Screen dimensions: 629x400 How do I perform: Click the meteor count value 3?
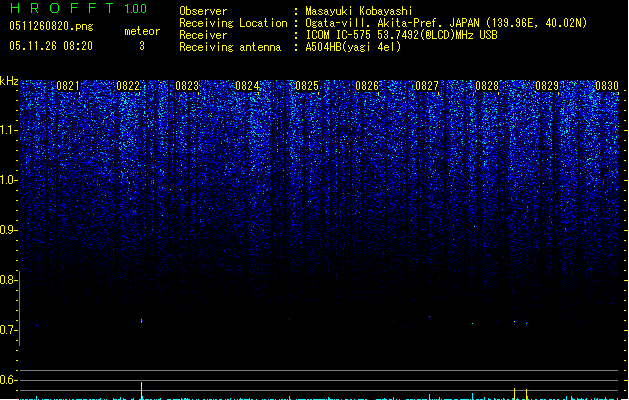(142, 46)
